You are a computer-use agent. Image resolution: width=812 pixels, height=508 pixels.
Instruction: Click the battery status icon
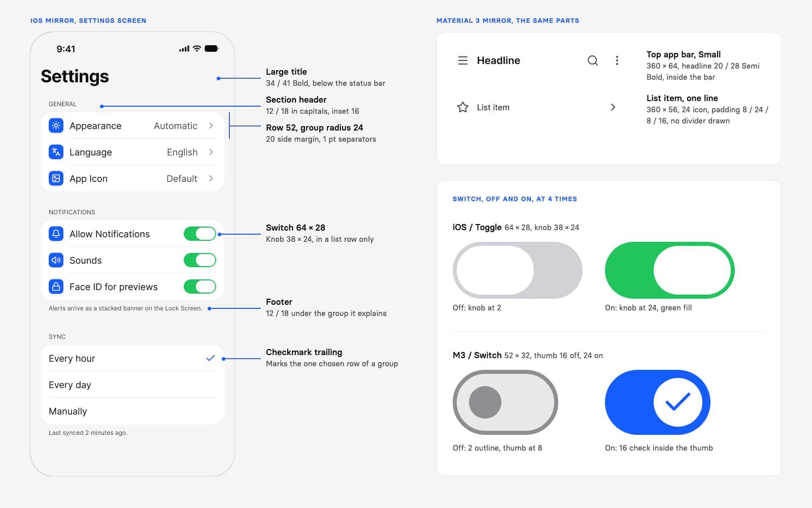click(212, 49)
